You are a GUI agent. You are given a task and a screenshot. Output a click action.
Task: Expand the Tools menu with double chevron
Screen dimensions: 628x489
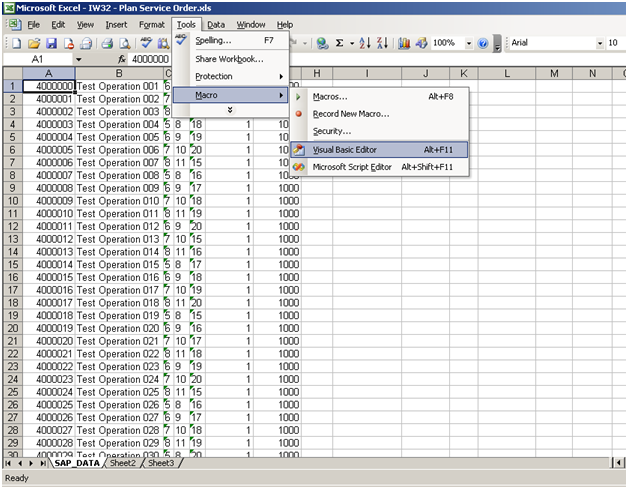tap(230, 110)
